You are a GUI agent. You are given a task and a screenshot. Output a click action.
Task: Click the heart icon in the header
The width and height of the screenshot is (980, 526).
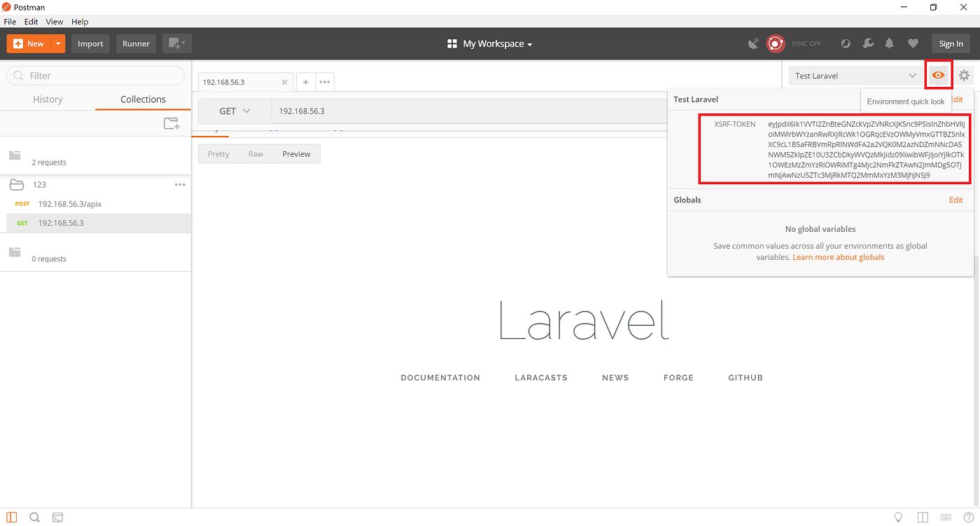tap(913, 43)
